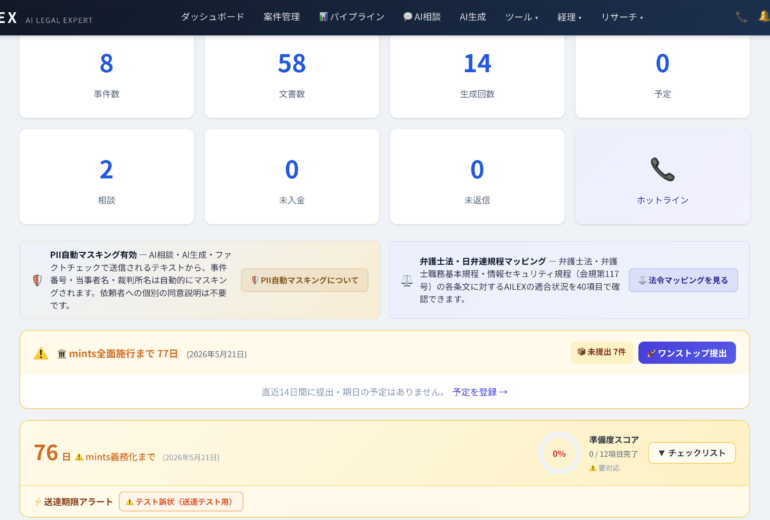Click the 0% readiness score ring

point(559,453)
